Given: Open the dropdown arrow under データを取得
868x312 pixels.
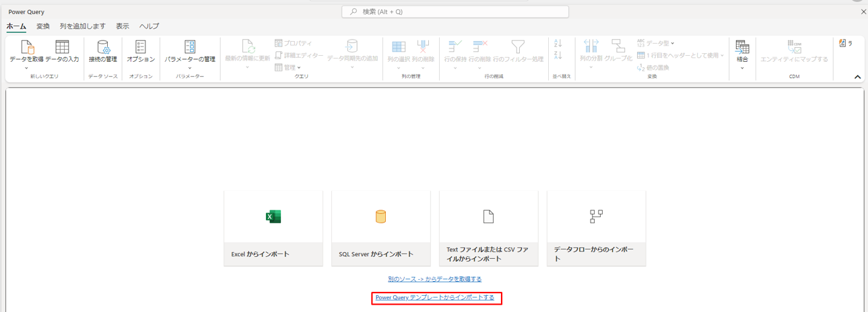Looking at the screenshot, I should point(27,68).
